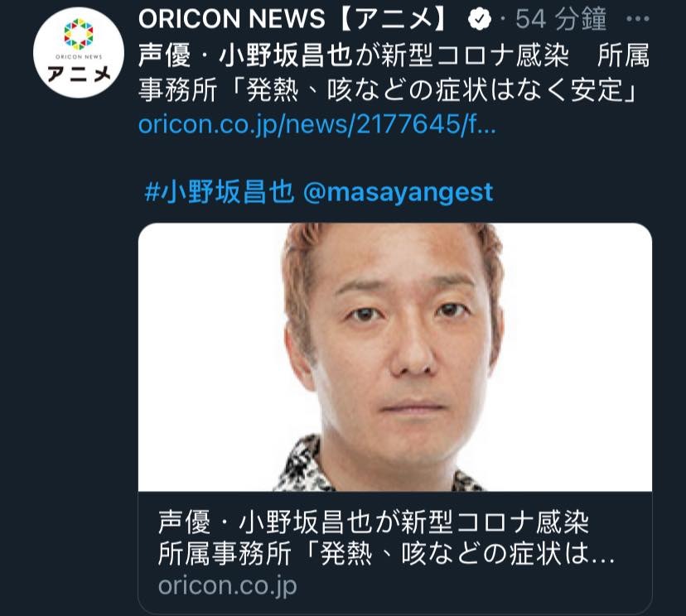This screenshot has height=616, width=686.
Task: Open the #小野坂昌也 hashtag
Action: point(220,192)
